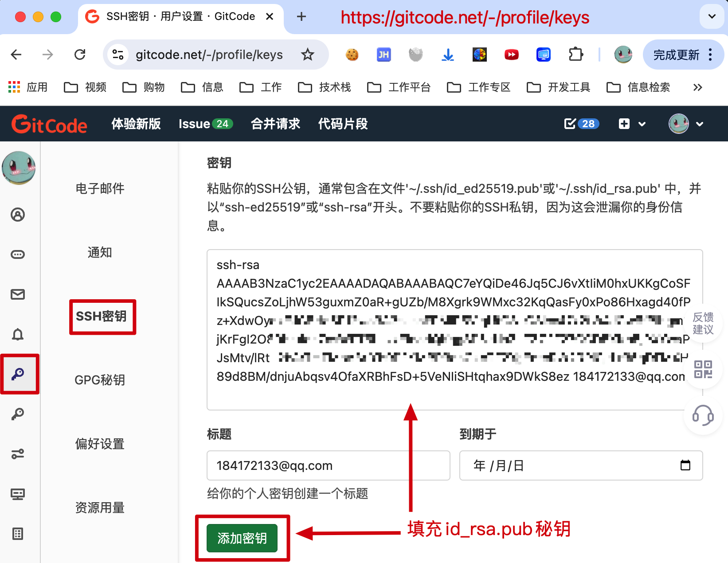Open the red video extension icon
The width and height of the screenshot is (728, 563).
(x=511, y=55)
